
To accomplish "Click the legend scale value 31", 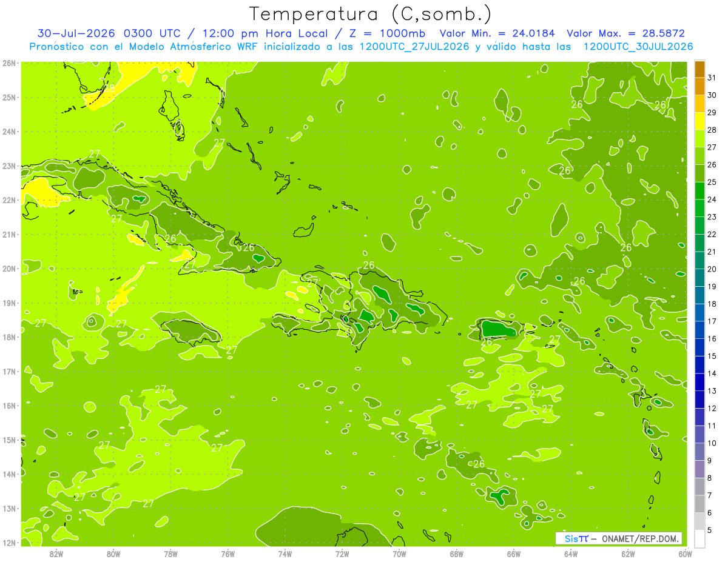I will [712, 78].
